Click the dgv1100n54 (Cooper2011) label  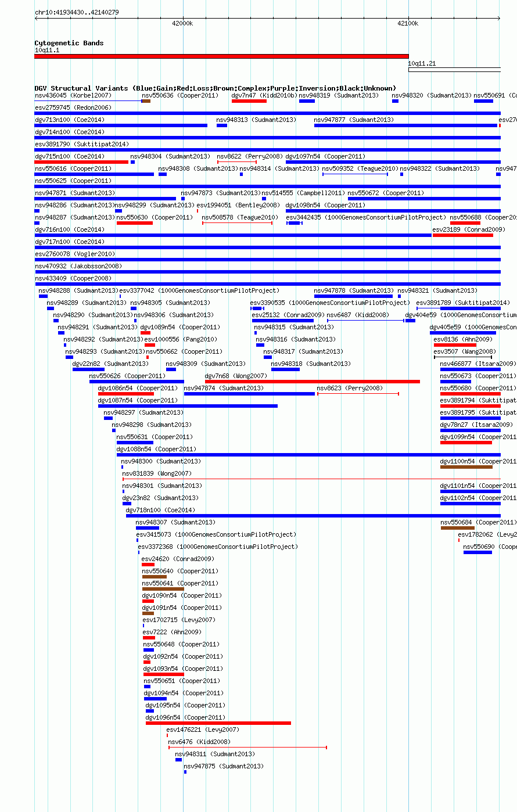tap(478, 461)
